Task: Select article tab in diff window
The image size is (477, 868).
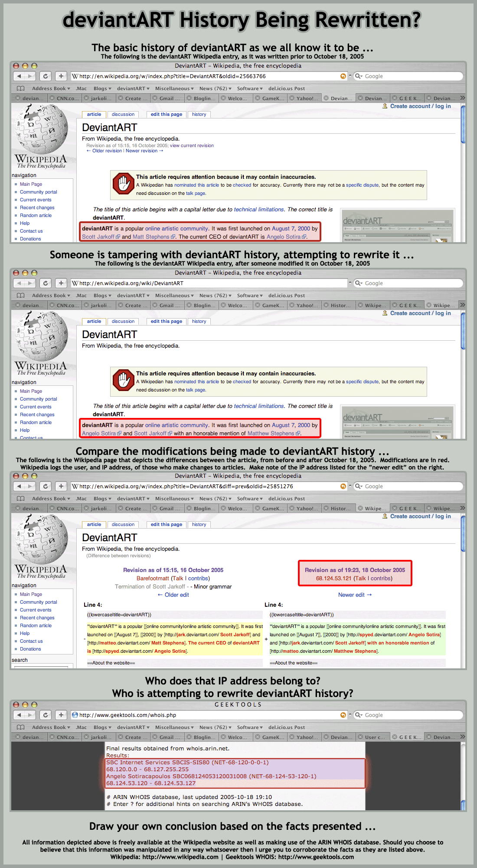Action: [x=94, y=525]
